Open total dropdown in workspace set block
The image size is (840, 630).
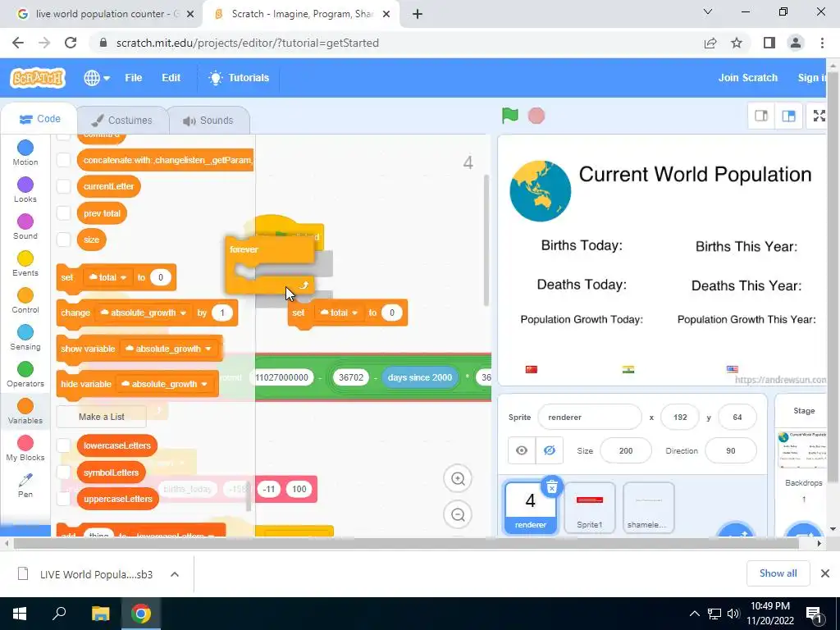coord(339,313)
